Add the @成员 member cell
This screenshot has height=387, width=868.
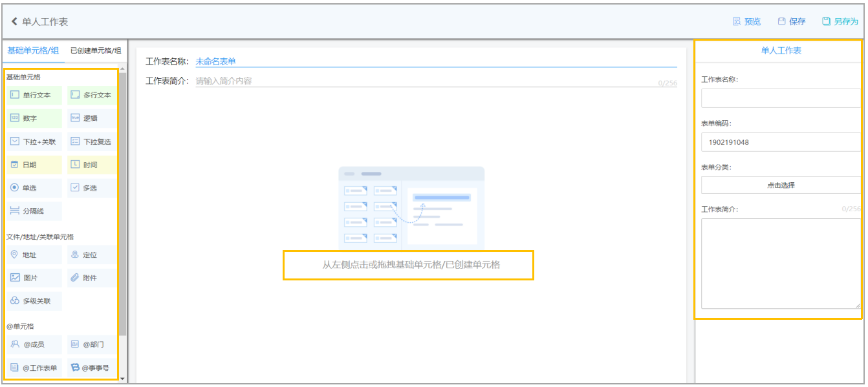34,344
